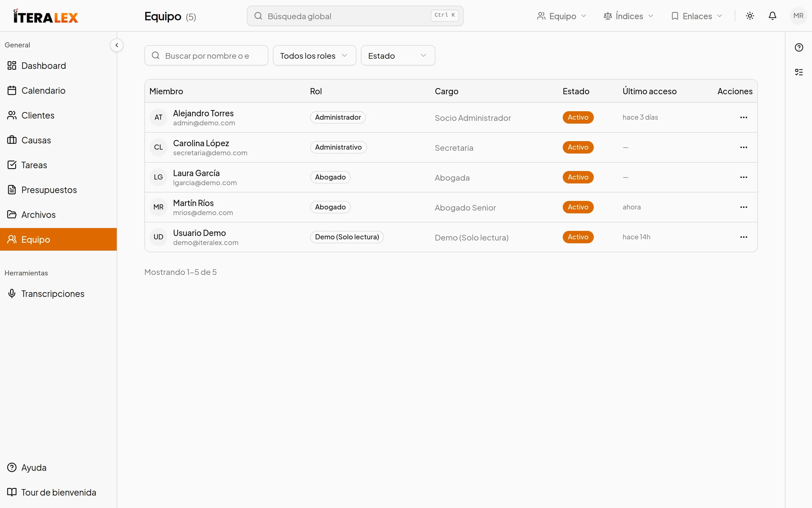The width and height of the screenshot is (812, 508).
Task: Toggle the light/dark theme sun icon
Action: tap(750, 16)
